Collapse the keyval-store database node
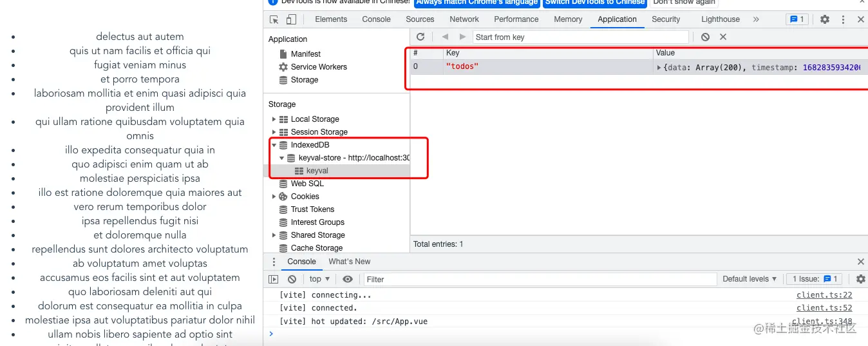This screenshot has height=346, width=868. 282,158
